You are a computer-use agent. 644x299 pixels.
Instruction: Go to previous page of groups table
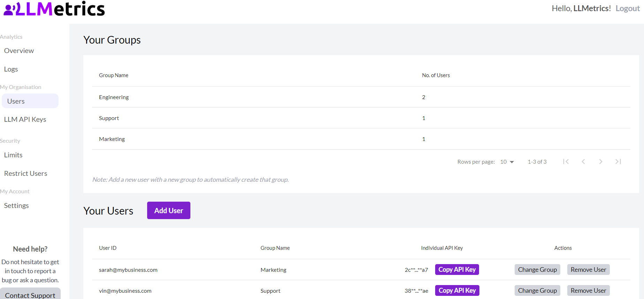(583, 162)
